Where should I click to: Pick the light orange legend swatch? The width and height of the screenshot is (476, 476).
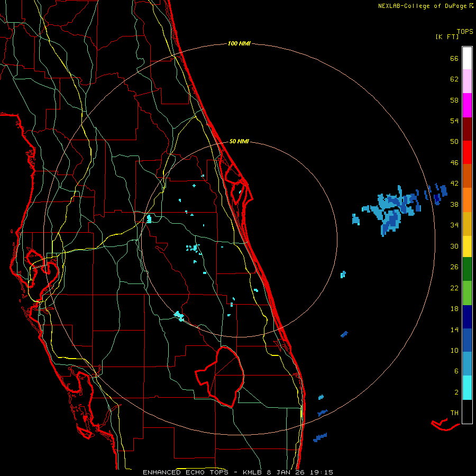[x=467, y=200]
